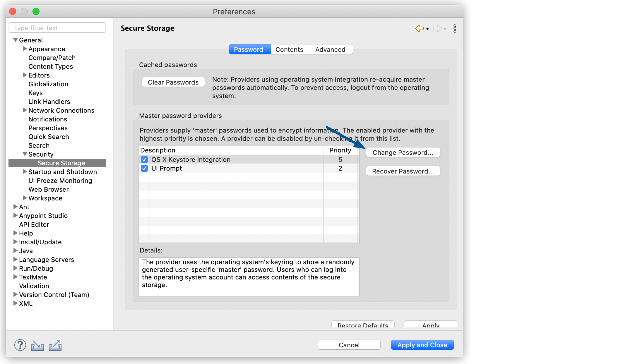Clear cached passwords
This screenshot has height=364, width=633.
pos(173,82)
